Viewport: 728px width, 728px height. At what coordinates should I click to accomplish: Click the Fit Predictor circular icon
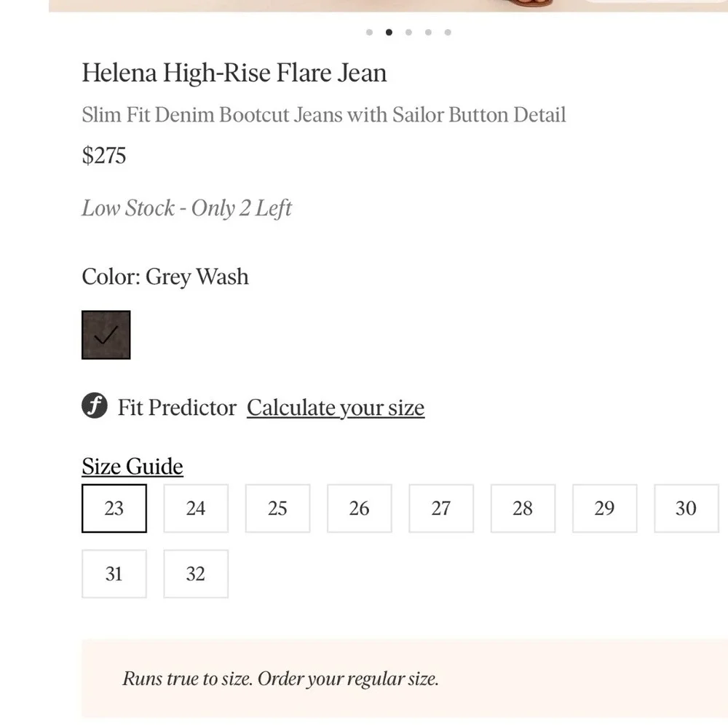[94, 405]
